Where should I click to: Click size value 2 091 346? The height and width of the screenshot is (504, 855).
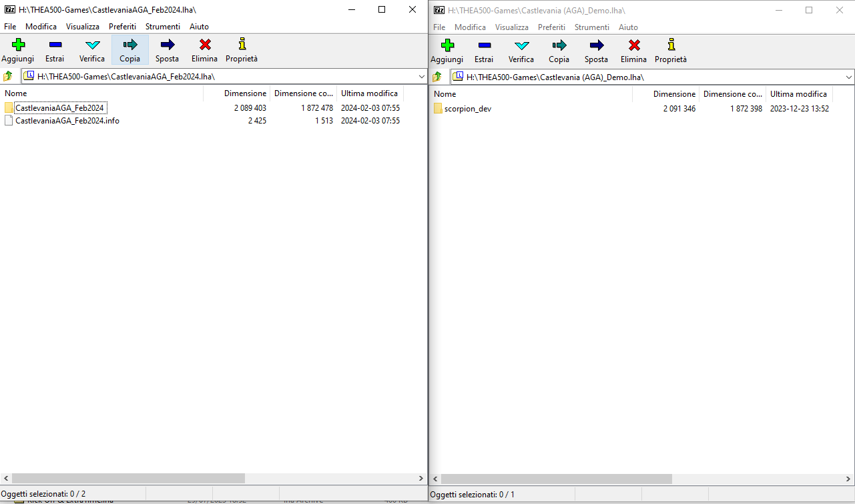679,108
